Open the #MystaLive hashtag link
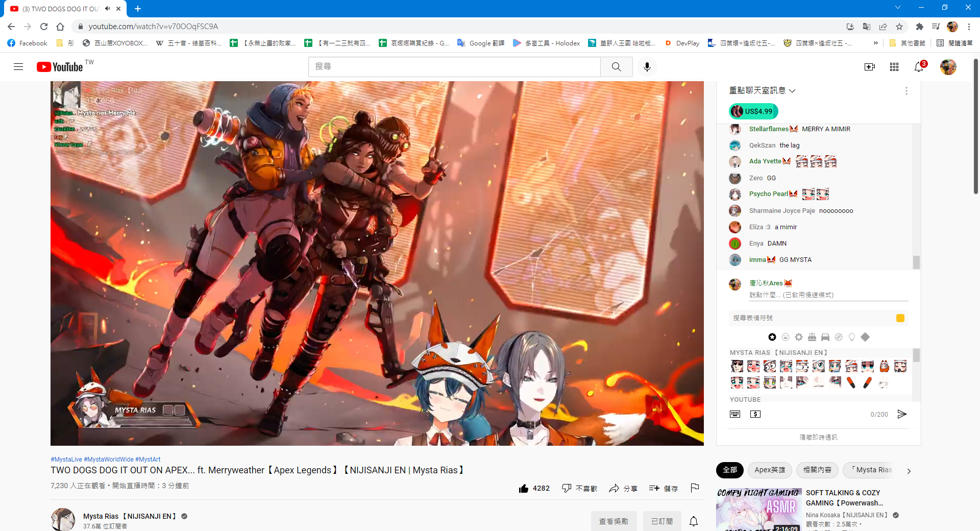The image size is (980, 531). click(66, 460)
